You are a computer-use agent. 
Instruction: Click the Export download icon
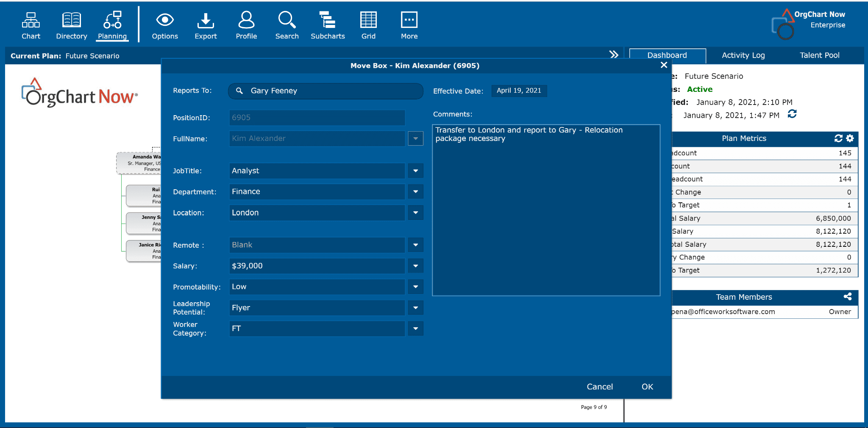[x=206, y=25]
